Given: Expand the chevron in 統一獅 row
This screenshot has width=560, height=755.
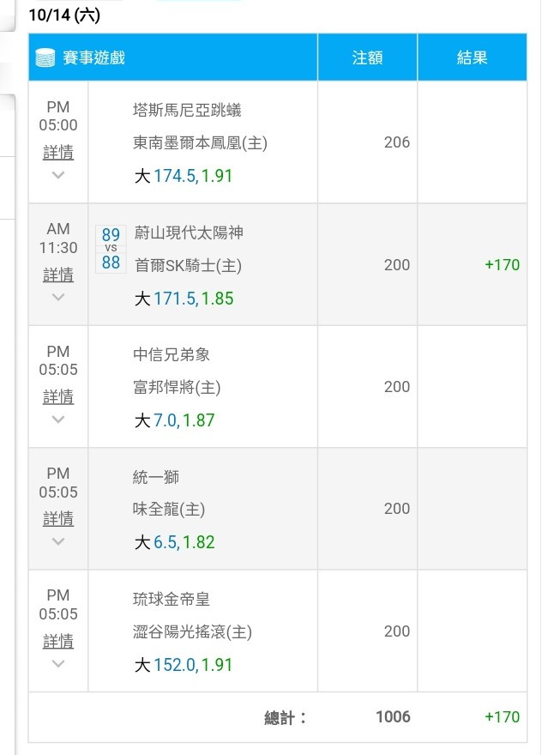Looking at the screenshot, I should click(x=58, y=541).
